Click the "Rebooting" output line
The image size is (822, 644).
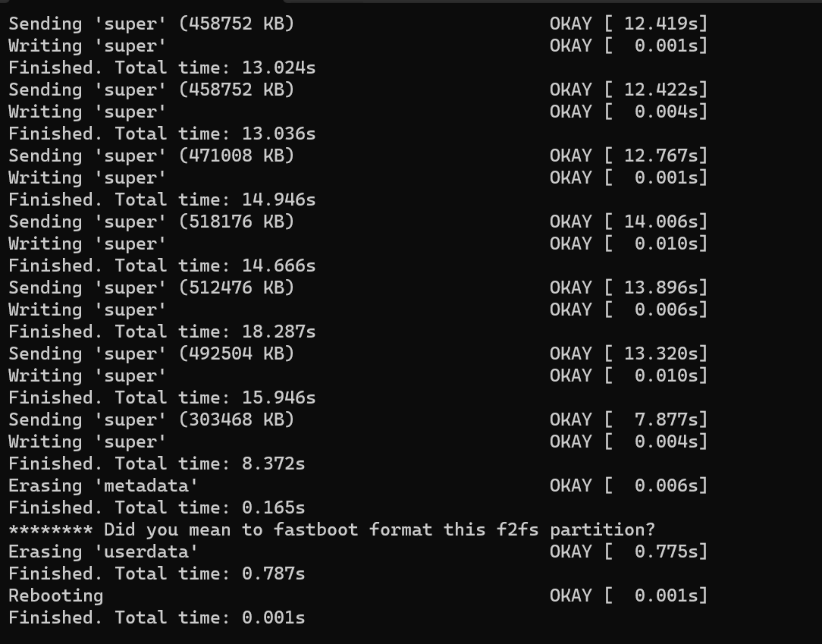pos(55,596)
